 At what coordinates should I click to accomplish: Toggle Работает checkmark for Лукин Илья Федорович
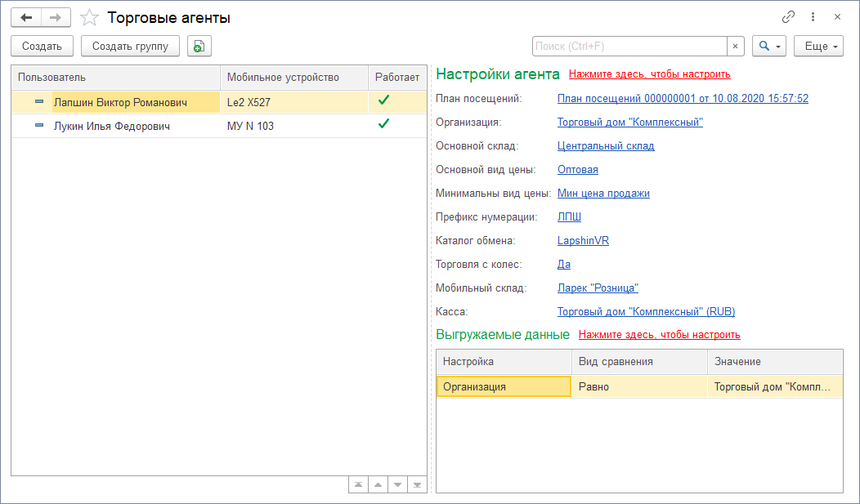pyautogui.click(x=383, y=124)
